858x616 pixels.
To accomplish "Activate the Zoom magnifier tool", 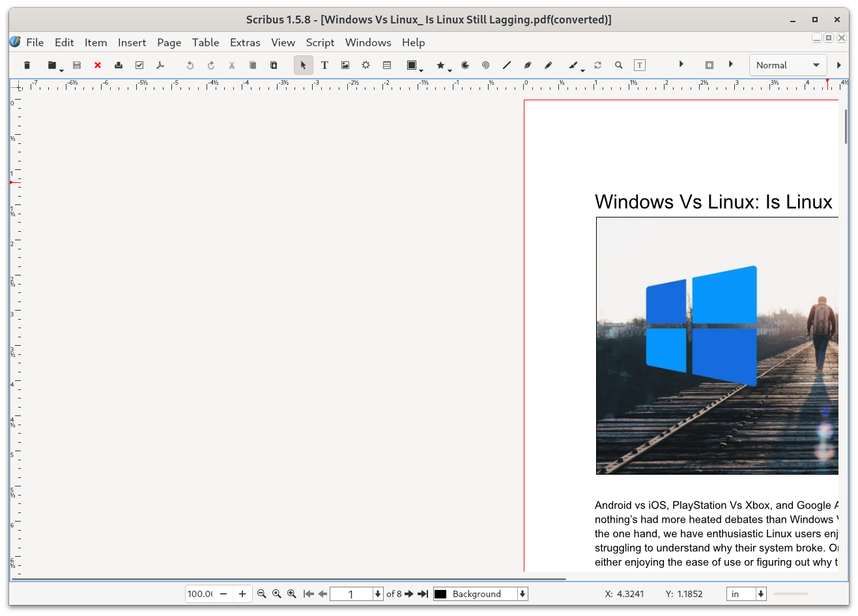I will point(618,65).
